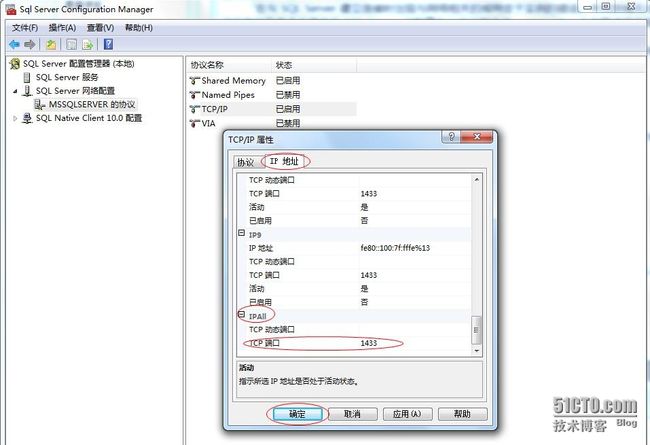Screen dimensions: 650x445
Task: Switch to the 协议 tab
Action: pos(244,161)
